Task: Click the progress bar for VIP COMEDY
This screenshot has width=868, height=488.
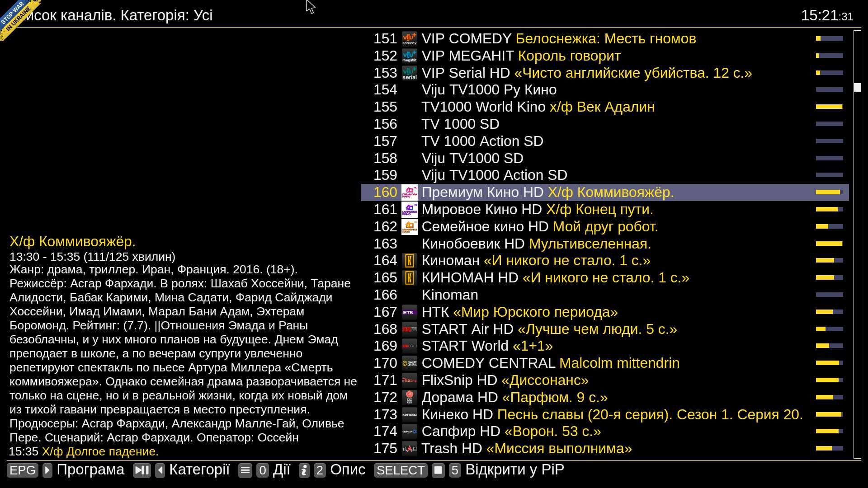Action: point(830,39)
